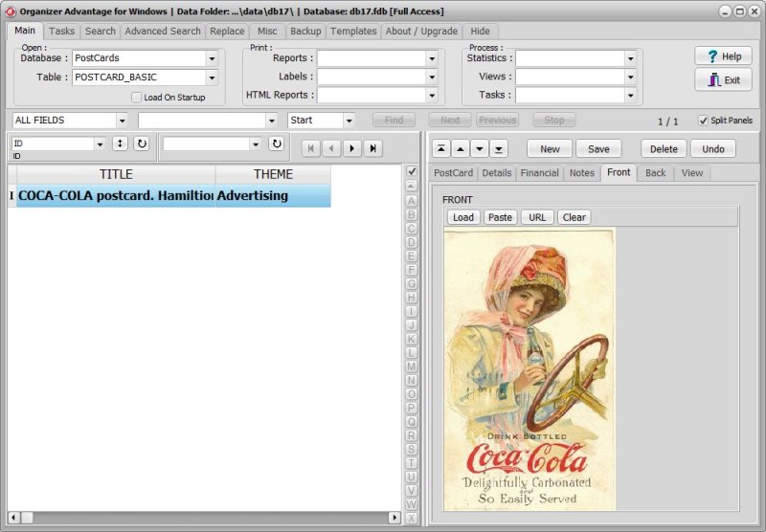
Task: Expand the Process Tasks dropdown
Action: tap(631, 95)
